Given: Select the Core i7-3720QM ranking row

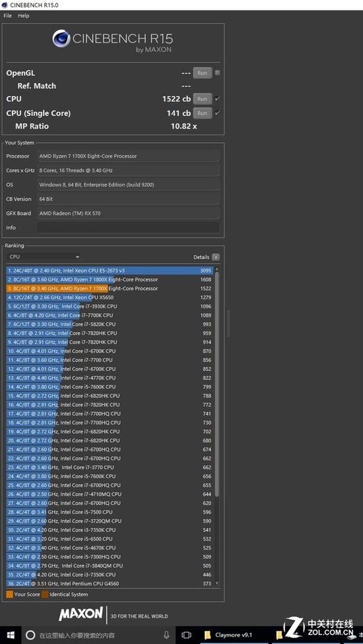Looking at the screenshot, I should (110, 521).
